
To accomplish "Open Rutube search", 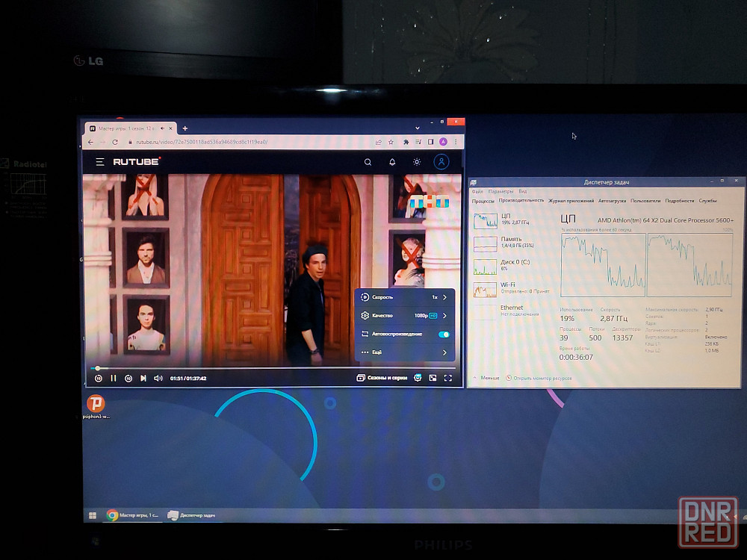I will pos(368,162).
